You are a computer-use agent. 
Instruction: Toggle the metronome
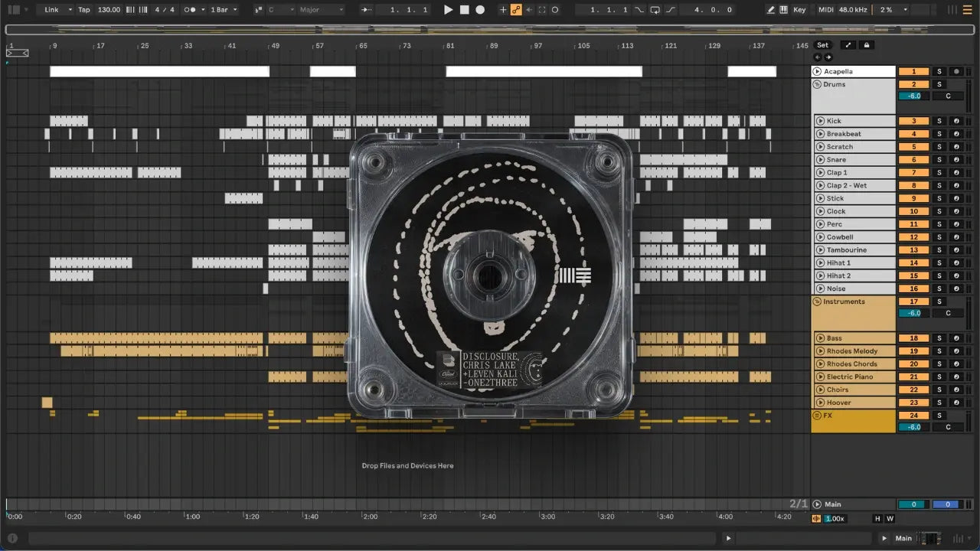point(191,10)
